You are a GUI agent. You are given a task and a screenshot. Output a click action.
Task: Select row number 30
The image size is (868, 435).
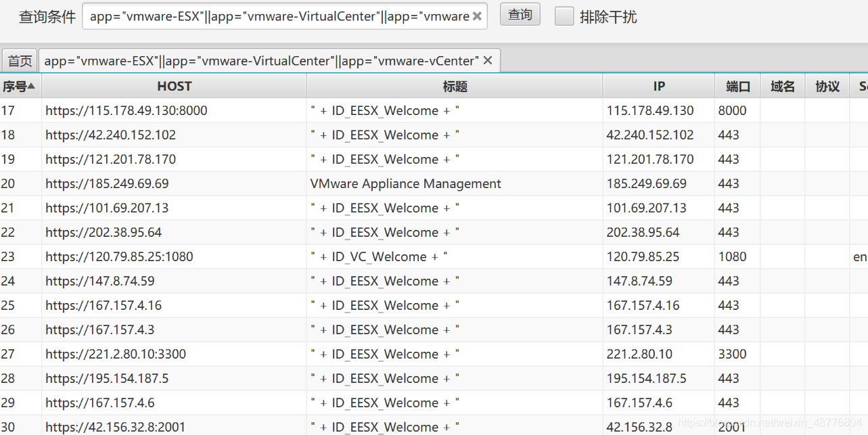pos(8,427)
